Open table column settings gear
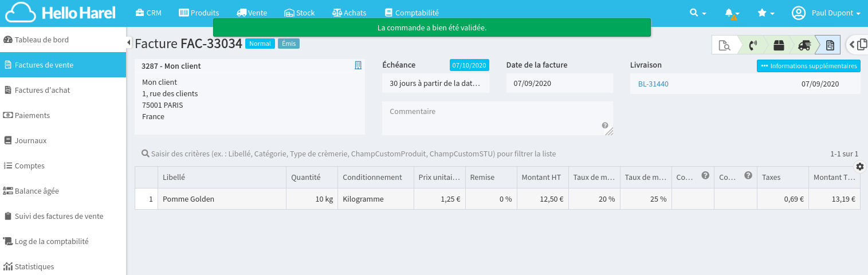The height and width of the screenshot is (275, 868). point(859,167)
